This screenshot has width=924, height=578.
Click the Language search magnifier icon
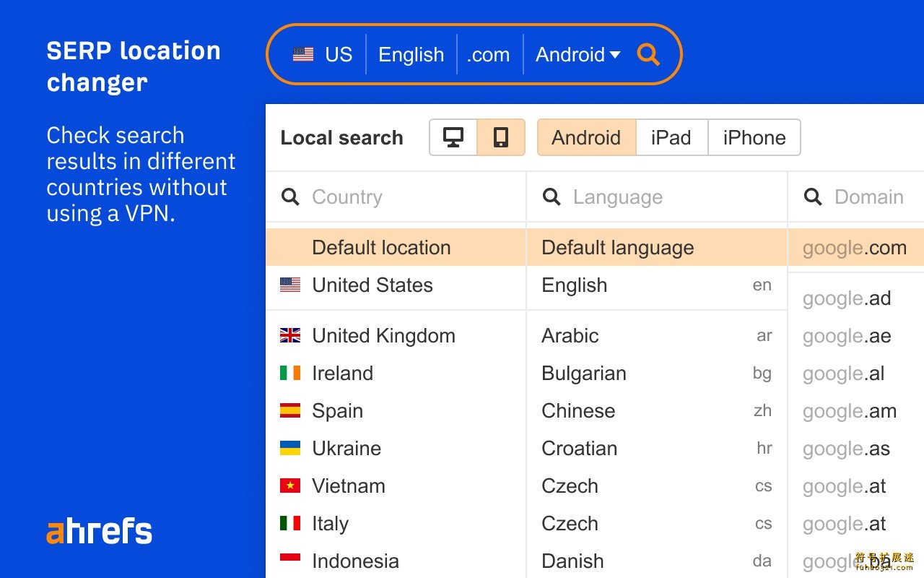click(552, 197)
